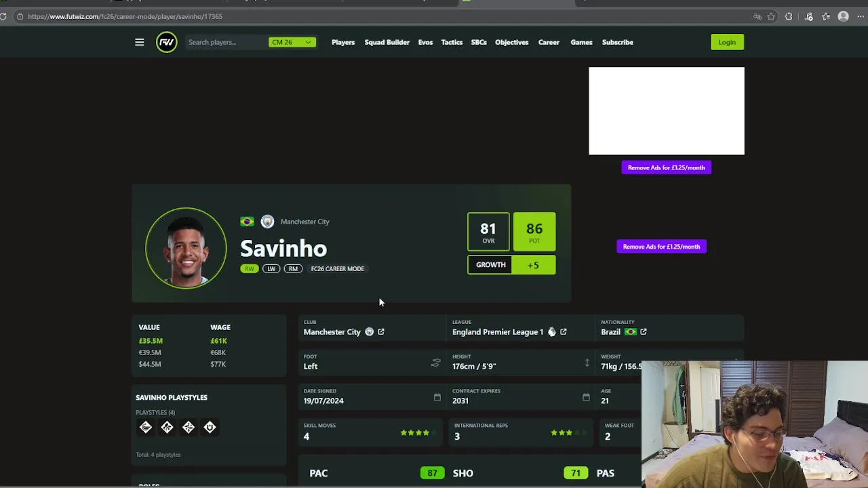Image resolution: width=868 pixels, height=488 pixels.
Task: Go to the Futwiz logo home
Action: (166, 42)
